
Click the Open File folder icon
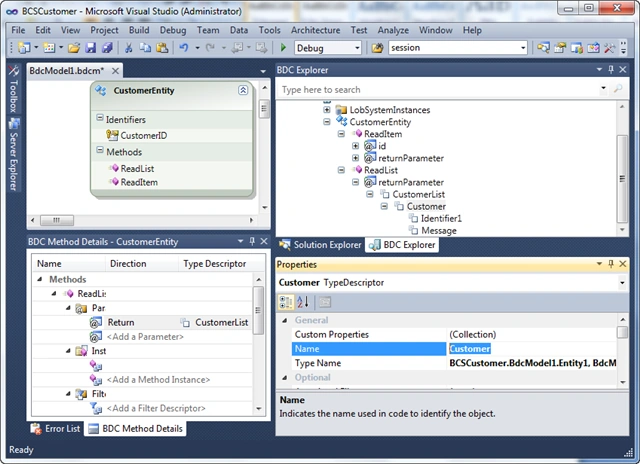tap(74, 48)
